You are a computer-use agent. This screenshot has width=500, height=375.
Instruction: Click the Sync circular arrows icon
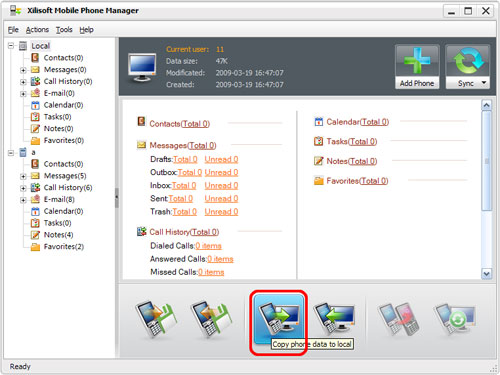point(468,61)
